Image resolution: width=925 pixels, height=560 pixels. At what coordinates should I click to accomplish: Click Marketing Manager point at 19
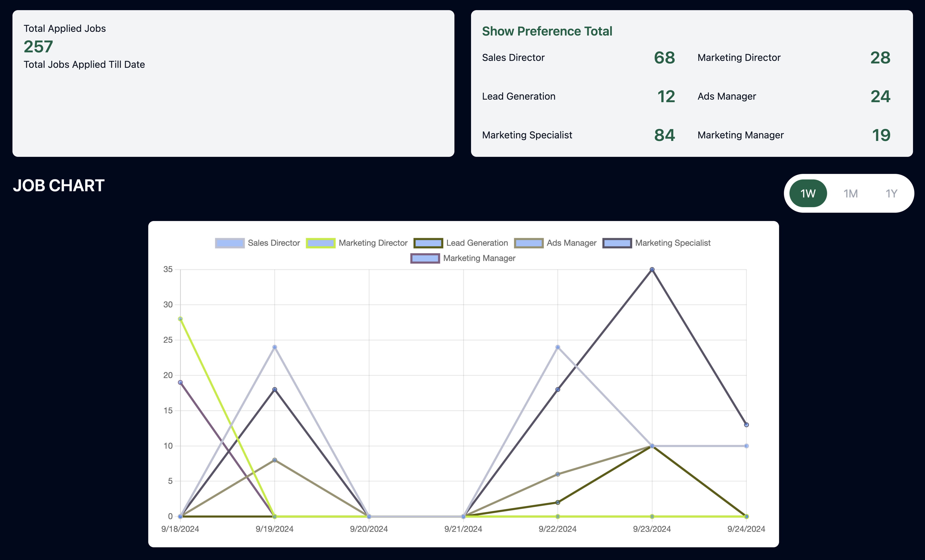coord(180,382)
